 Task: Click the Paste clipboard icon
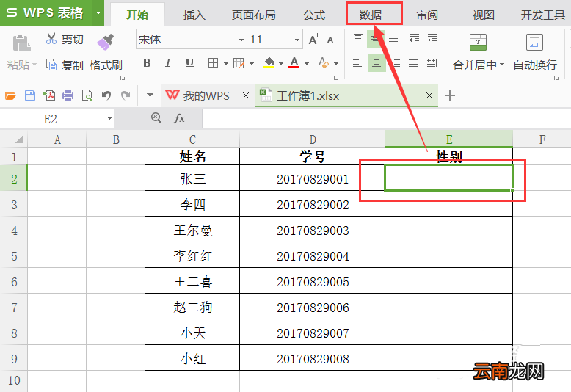[22, 43]
